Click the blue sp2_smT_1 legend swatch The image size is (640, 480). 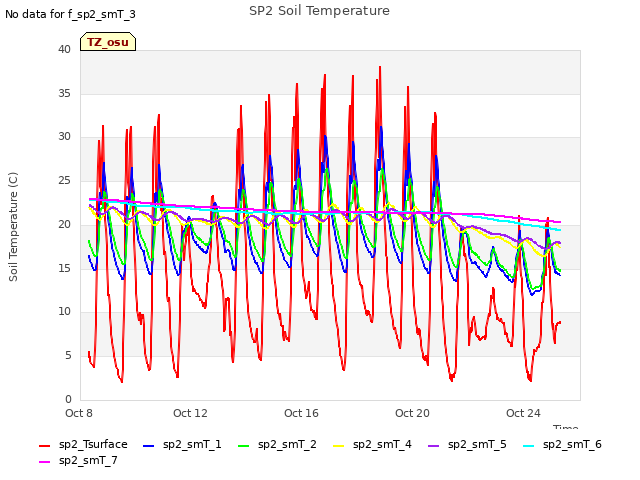pos(149,446)
